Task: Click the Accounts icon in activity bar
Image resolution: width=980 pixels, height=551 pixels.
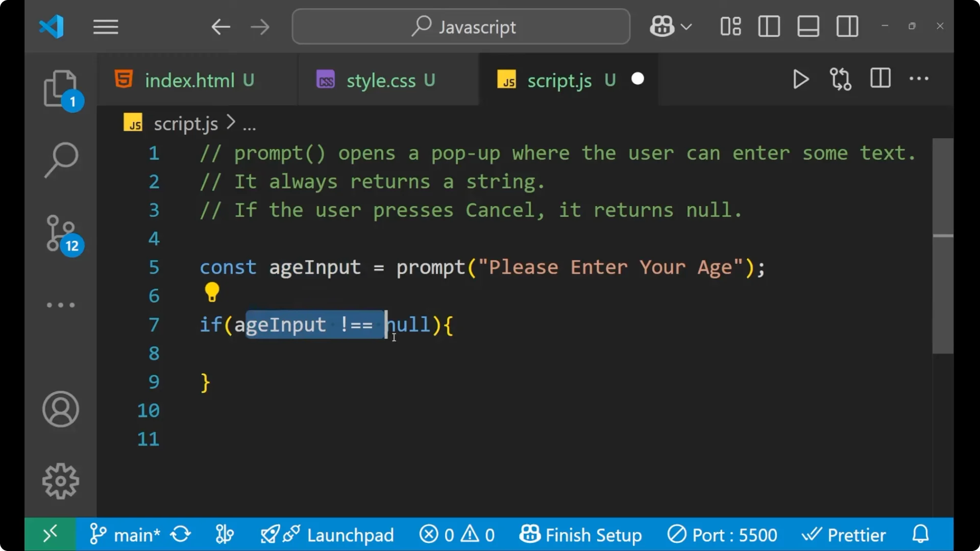Action: click(x=61, y=409)
